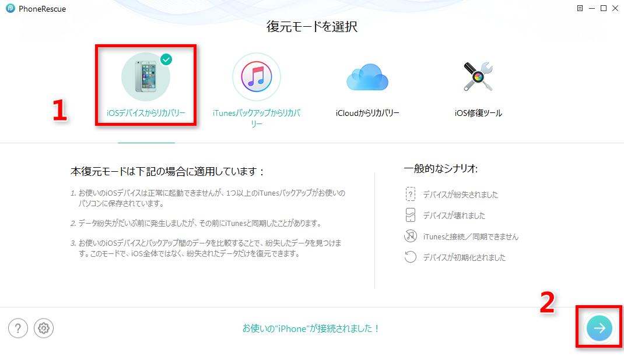Image resolution: width=624 pixels, height=364 pixels.
Task: Maximize the PhoneRescue window
Action: point(604,8)
